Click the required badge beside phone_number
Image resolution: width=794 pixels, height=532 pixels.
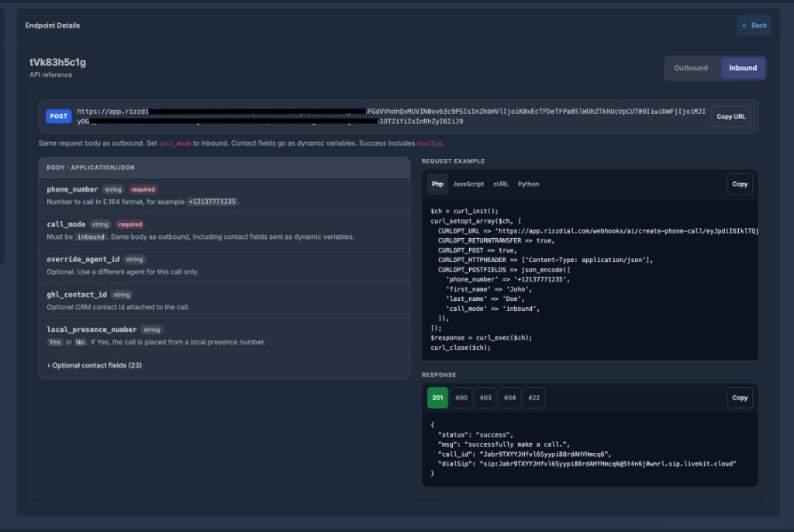[x=143, y=189]
